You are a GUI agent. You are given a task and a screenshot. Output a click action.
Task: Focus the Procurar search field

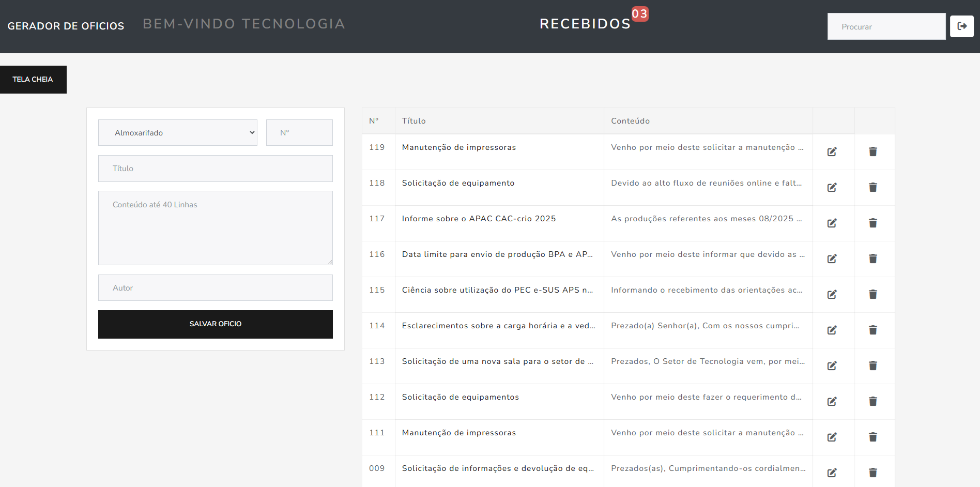(886, 27)
